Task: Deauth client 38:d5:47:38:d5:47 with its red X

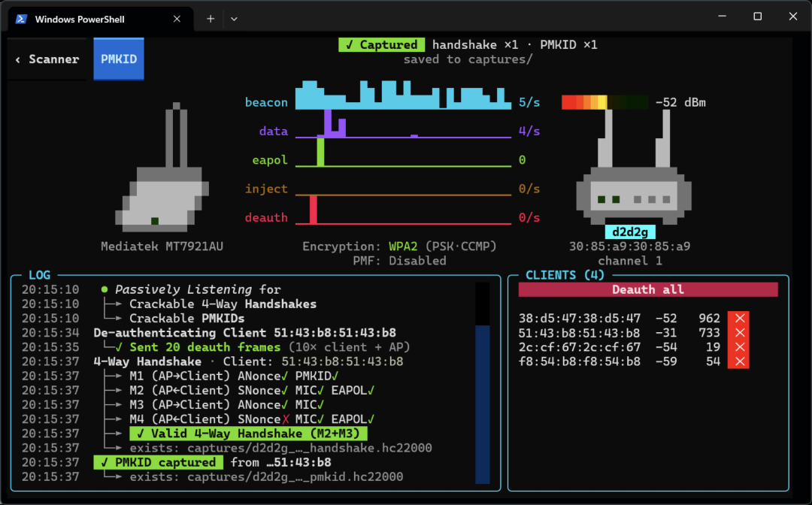Action: (738, 318)
